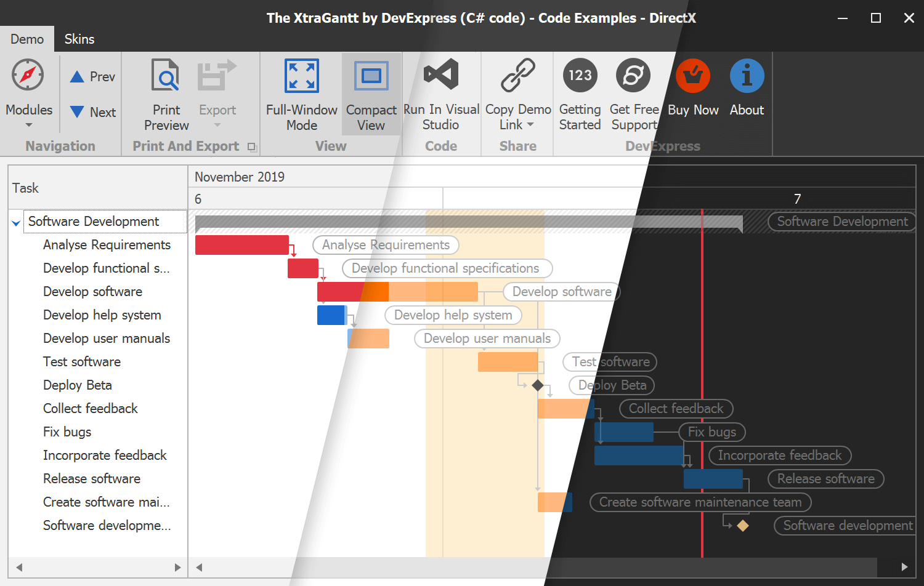Select the Export icon
The image size is (924, 586).
[217, 75]
